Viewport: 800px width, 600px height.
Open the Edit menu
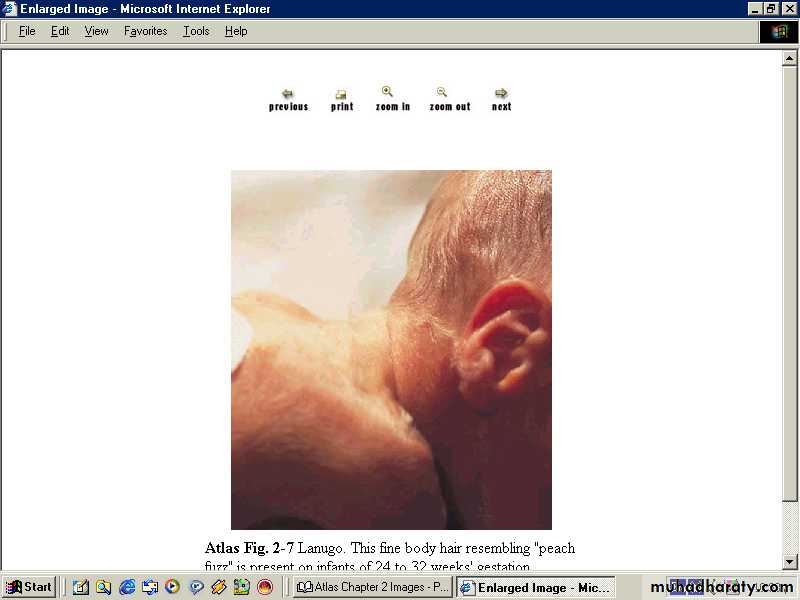60,31
